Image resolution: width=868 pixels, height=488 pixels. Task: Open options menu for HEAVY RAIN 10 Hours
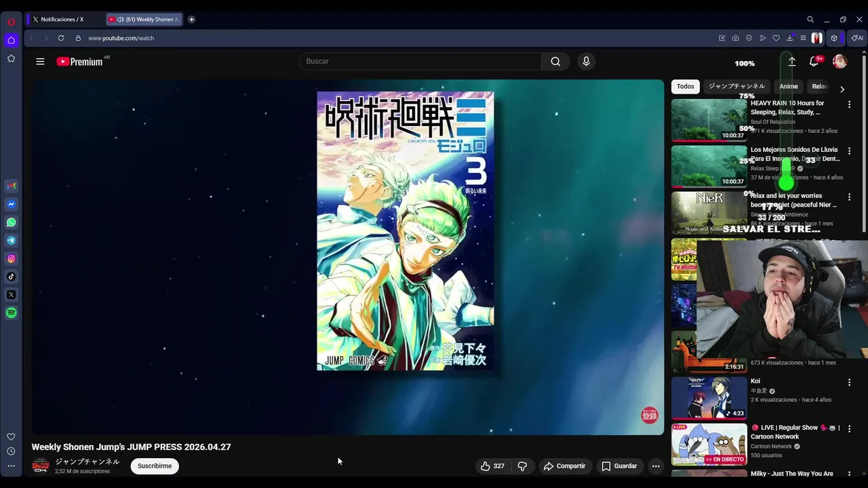[849, 104]
